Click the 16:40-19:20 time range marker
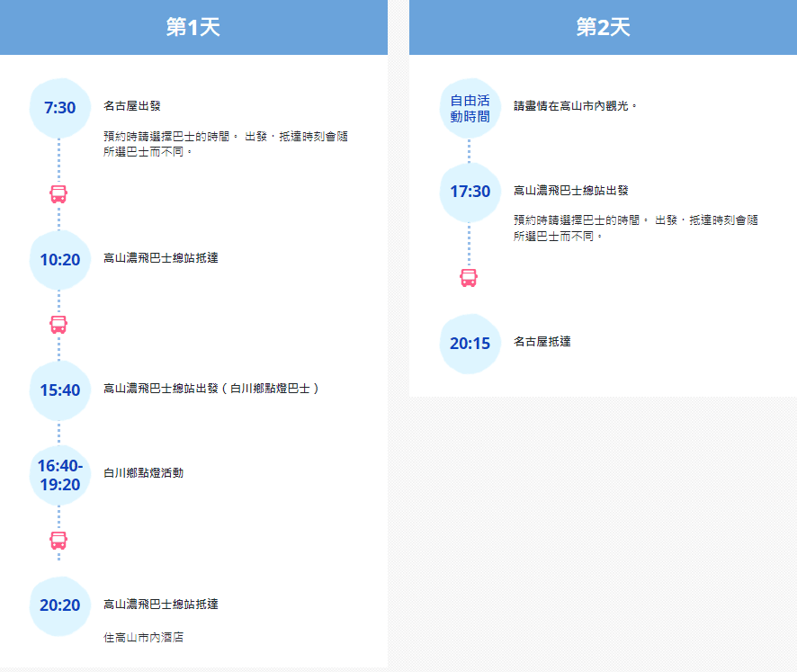 point(60,475)
